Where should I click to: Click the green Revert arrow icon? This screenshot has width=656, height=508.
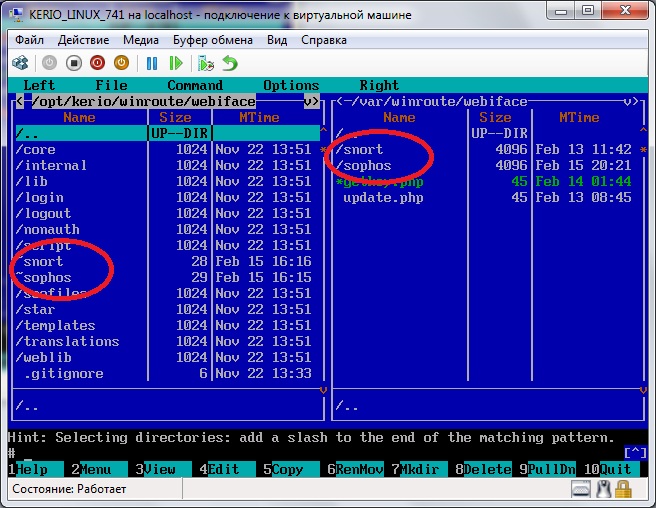[x=230, y=63]
